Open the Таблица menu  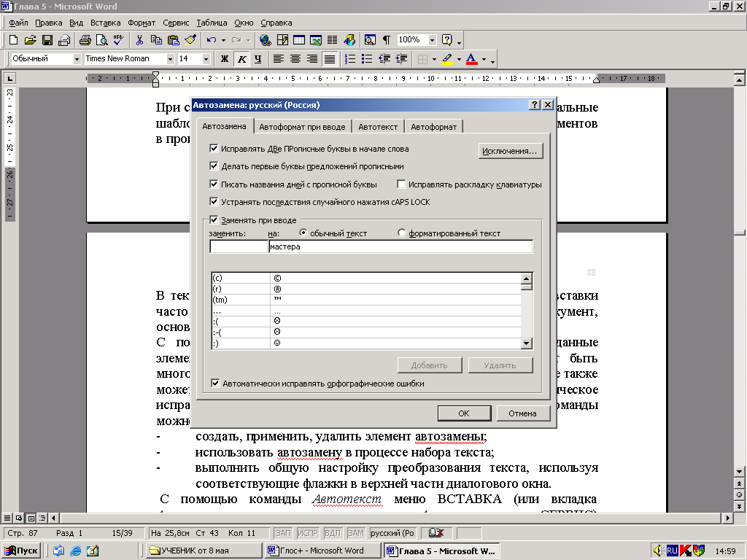tap(212, 23)
